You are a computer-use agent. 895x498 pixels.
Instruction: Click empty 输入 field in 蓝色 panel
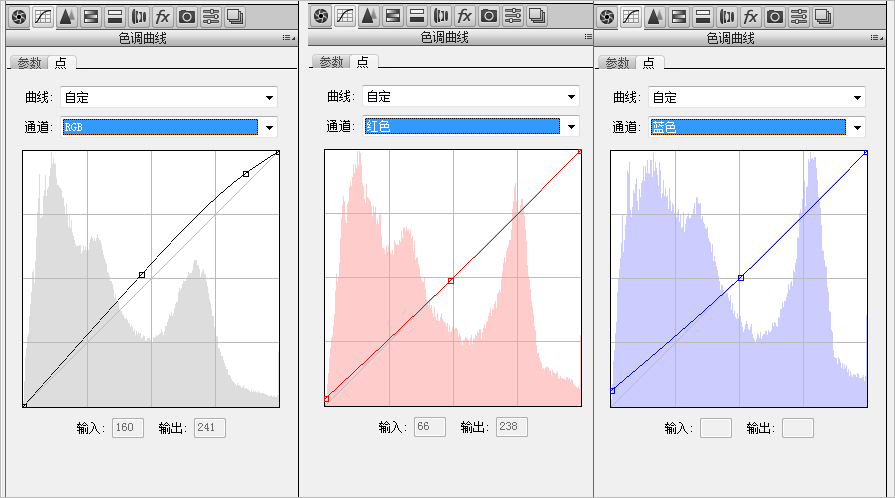coord(716,428)
